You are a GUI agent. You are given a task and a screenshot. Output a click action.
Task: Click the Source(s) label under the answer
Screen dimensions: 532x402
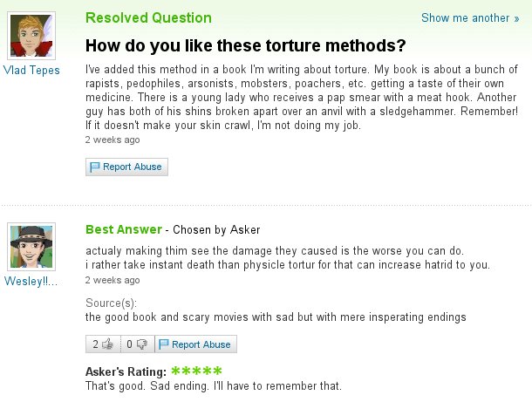point(110,303)
